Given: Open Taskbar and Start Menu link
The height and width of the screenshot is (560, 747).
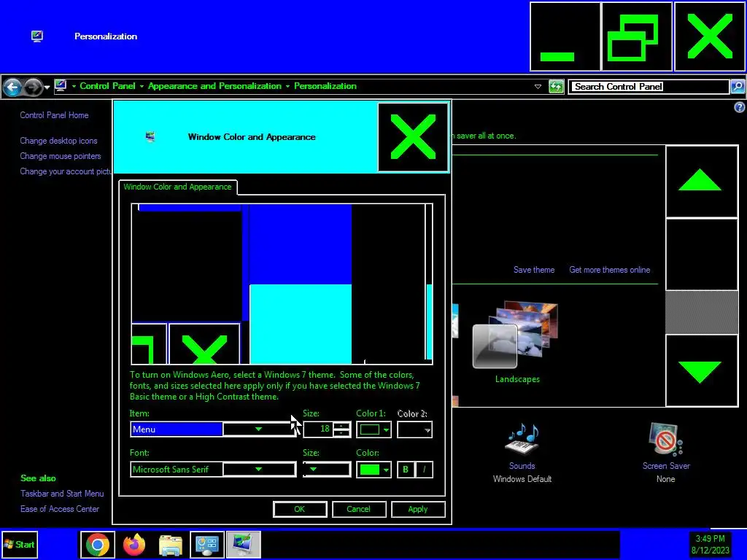Looking at the screenshot, I should 62,494.
